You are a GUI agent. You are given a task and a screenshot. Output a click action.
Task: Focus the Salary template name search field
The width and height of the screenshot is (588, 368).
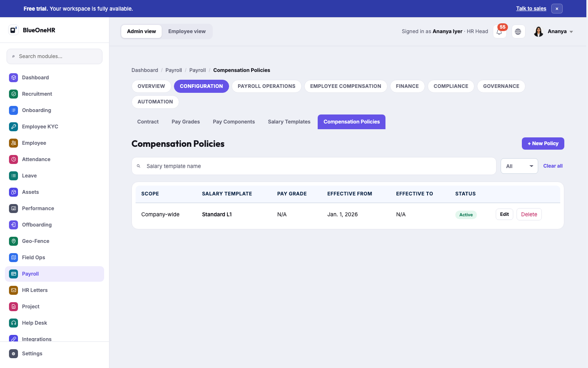coord(314,166)
